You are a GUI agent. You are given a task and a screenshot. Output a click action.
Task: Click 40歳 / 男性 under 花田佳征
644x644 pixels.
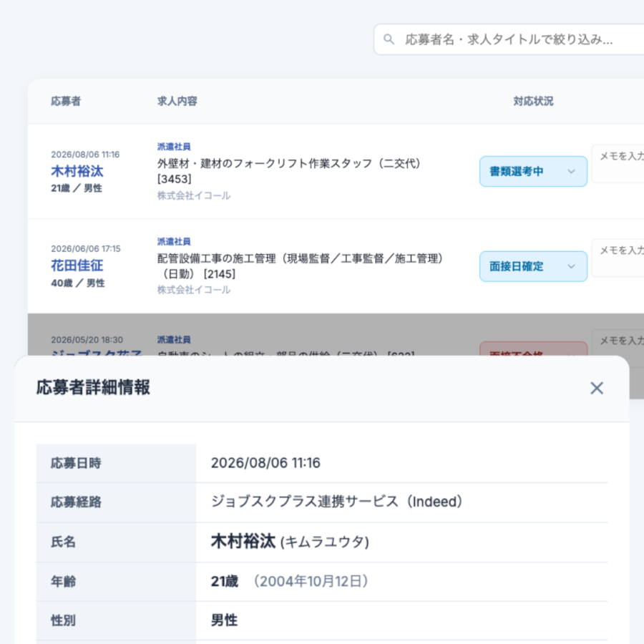tap(77, 283)
